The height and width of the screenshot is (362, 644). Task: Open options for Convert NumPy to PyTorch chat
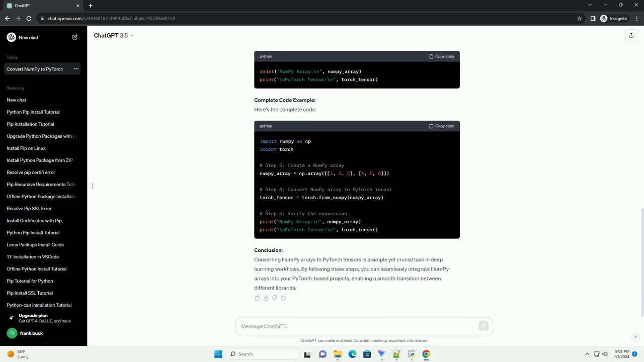pos(76,69)
